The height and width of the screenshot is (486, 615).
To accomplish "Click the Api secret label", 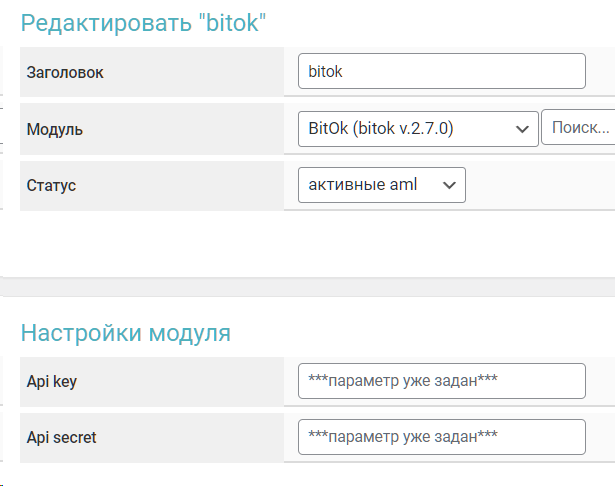I will click(62, 437).
